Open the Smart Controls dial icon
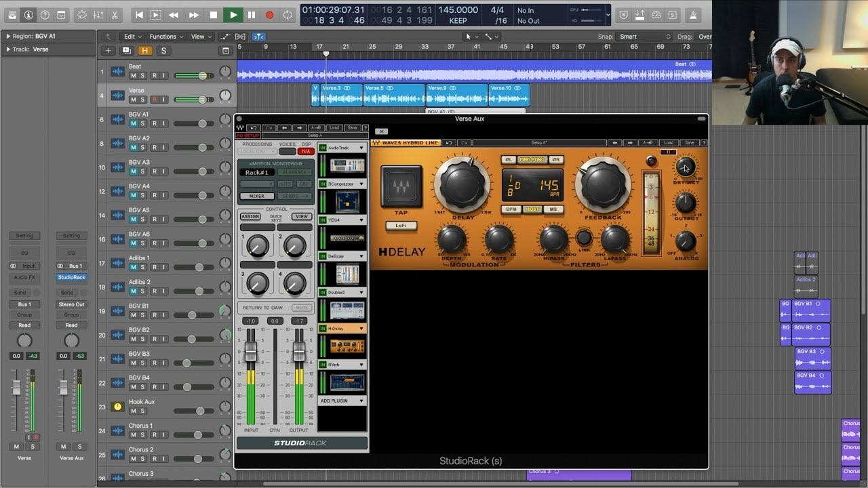This screenshot has width=868, height=488. coord(82,14)
